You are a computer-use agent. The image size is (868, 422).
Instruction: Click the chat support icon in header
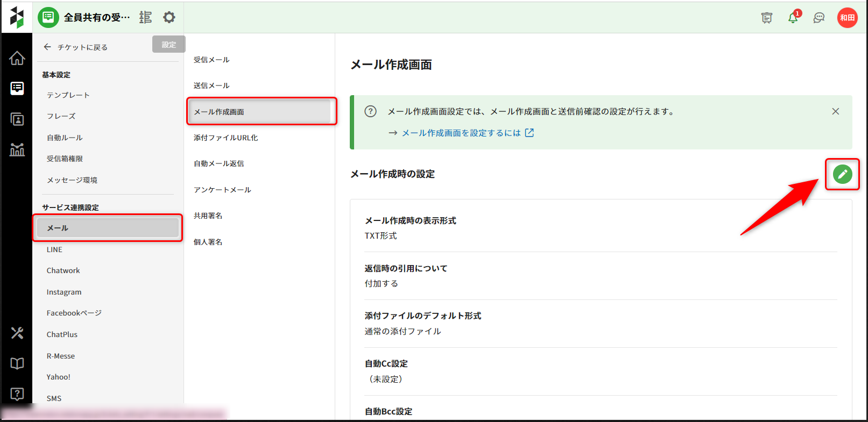point(818,18)
